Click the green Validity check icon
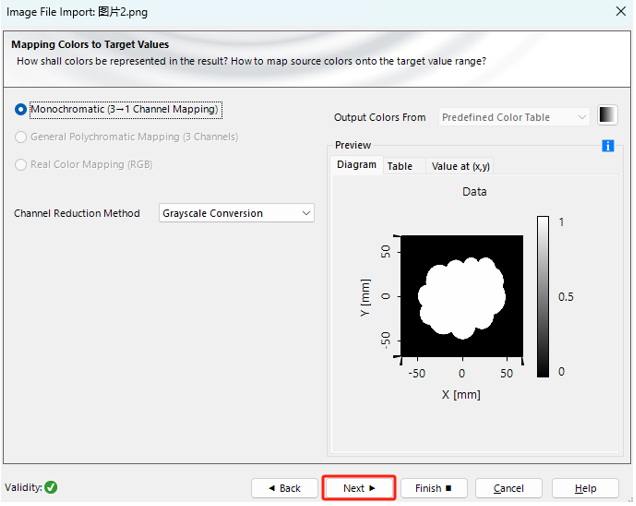The image size is (636, 506). pyautogui.click(x=51, y=487)
